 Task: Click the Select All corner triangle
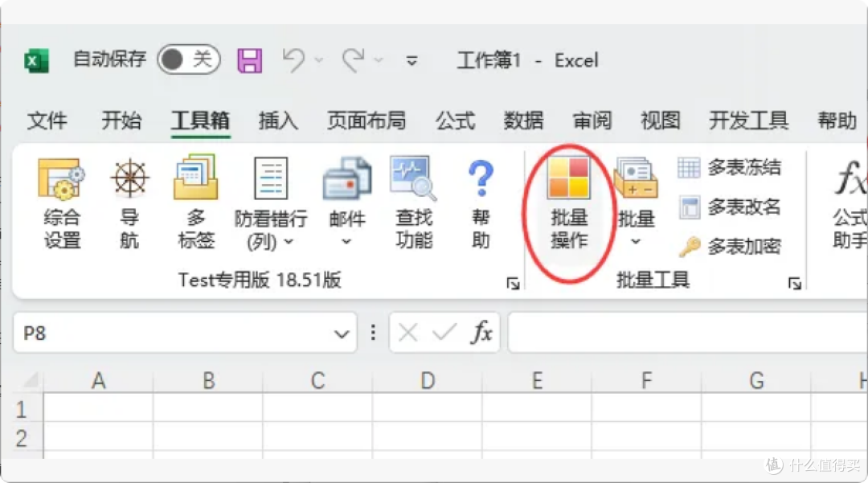pos(30,380)
